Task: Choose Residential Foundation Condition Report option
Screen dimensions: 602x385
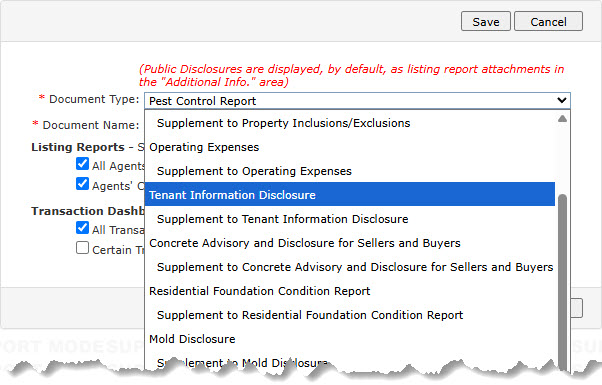Action: click(350, 291)
